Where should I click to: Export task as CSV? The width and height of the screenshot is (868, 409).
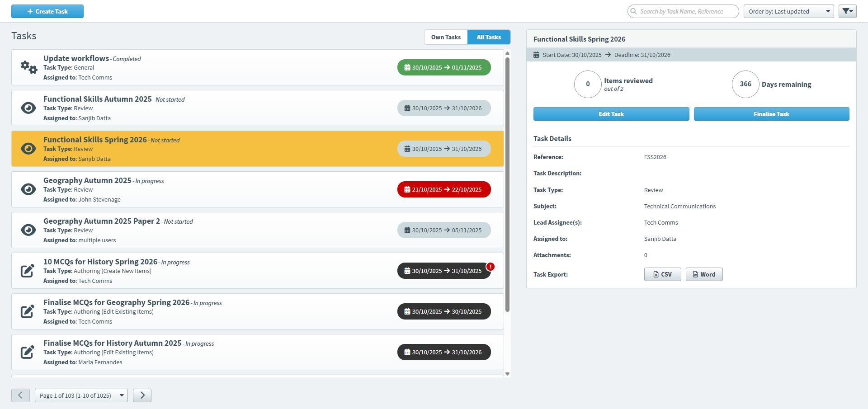[x=662, y=274]
